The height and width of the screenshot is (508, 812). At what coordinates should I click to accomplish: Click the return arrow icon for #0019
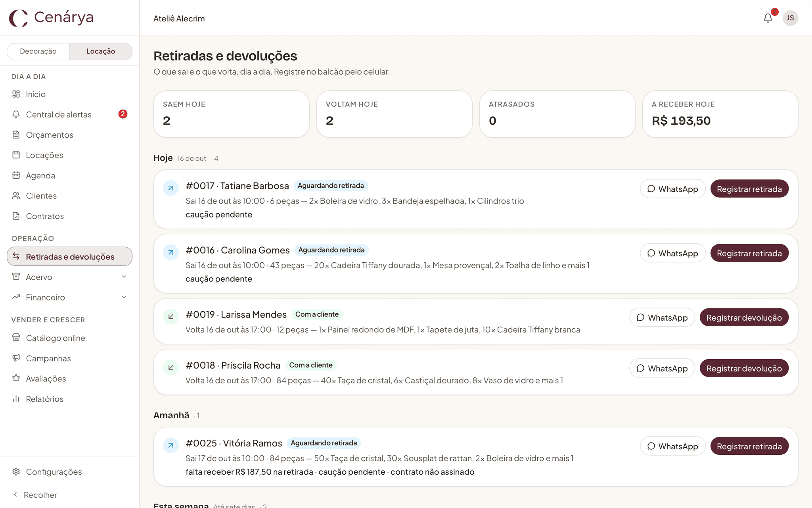[x=171, y=317]
